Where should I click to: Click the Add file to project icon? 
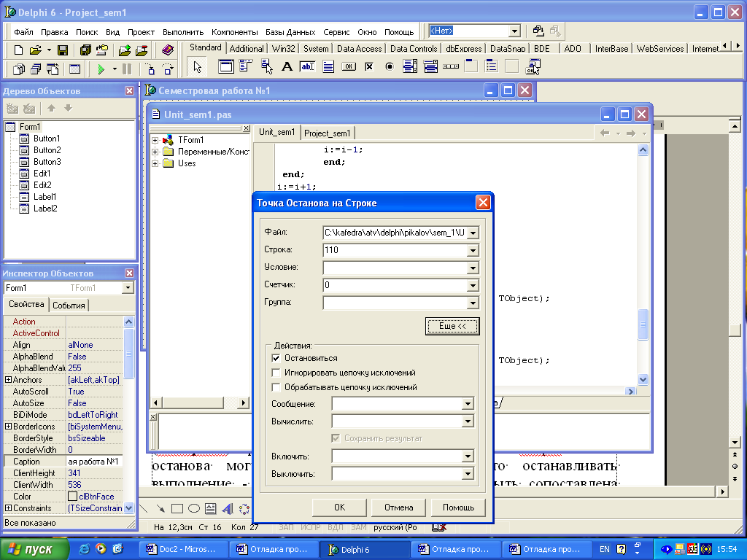coord(125,50)
